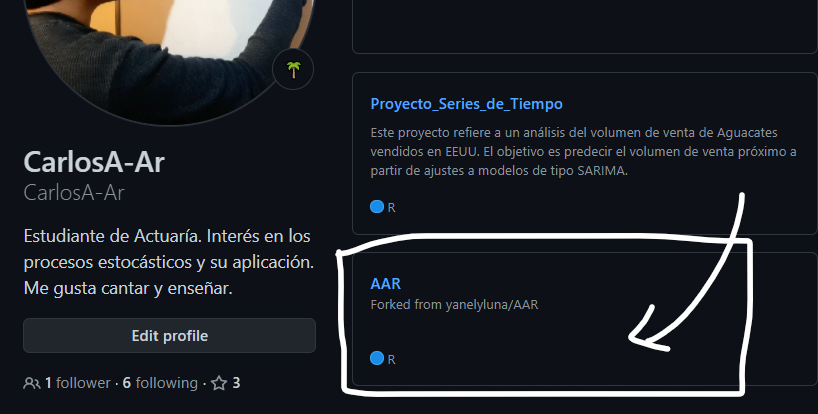Click the Estudiante de Actuaría bio text
This screenshot has width=818, height=414.
tap(169, 262)
